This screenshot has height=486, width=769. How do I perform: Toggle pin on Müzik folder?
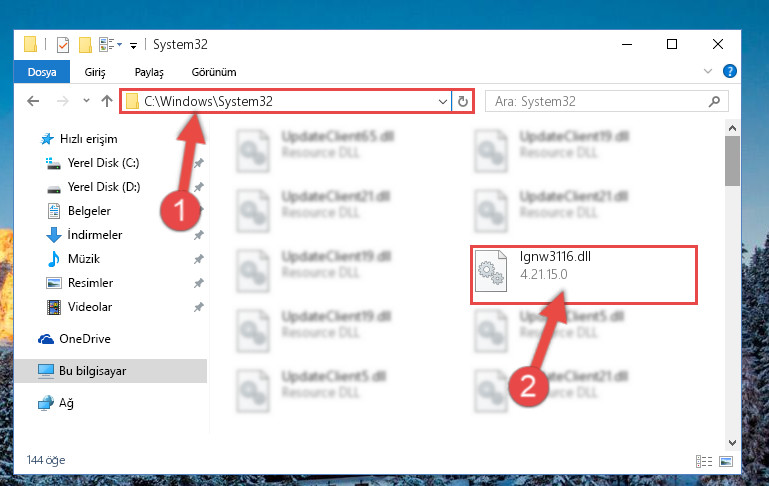[x=199, y=259]
